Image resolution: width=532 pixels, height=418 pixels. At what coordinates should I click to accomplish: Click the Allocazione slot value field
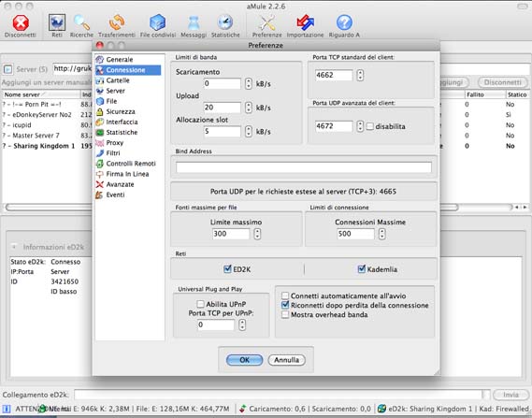(x=223, y=131)
